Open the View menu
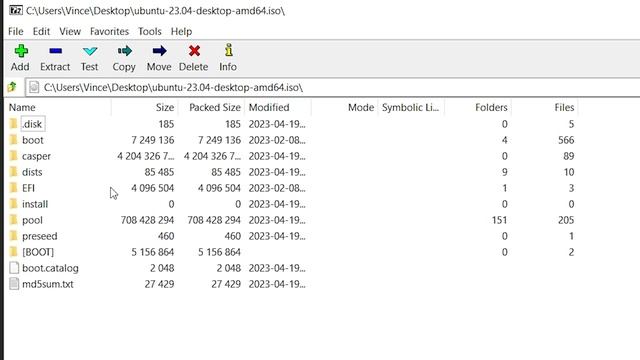Viewport: 640px width, 360px height. click(x=70, y=31)
